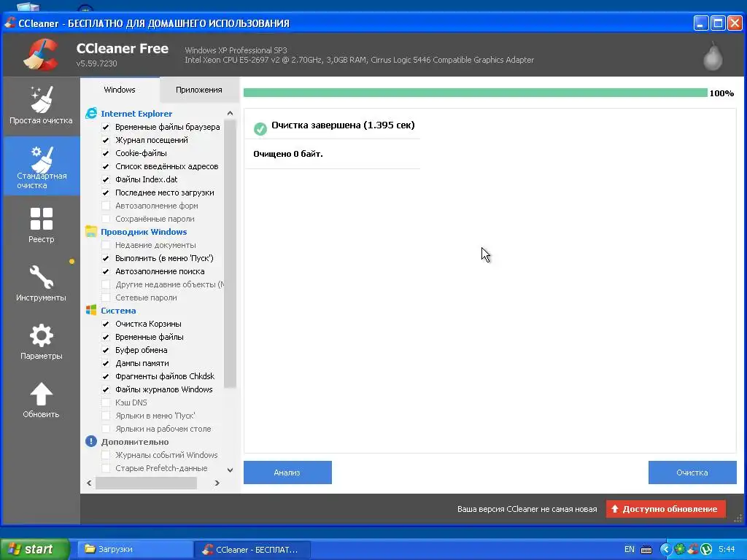Viewport: 747px width, 560px height.
Task: Check Старые Prefetch-данные option
Action: click(106, 468)
